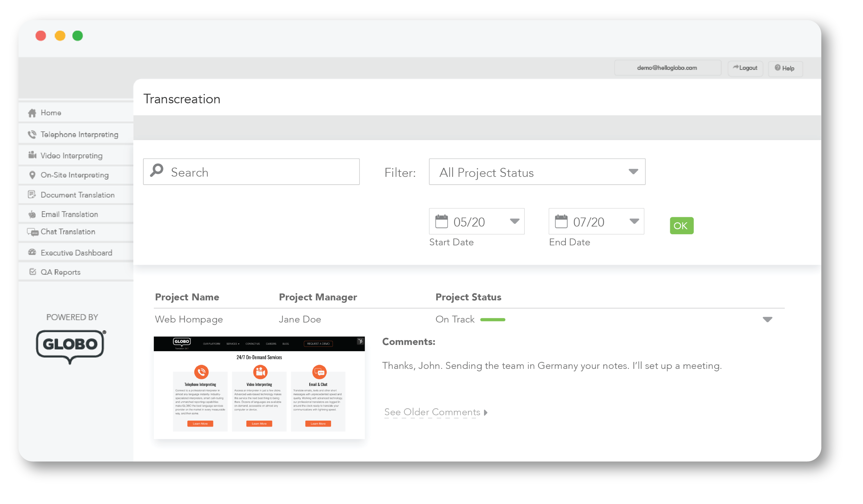Image resolution: width=863 pixels, height=504 pixels.
Task: Click the comment text mentioning Germany
Action: click(552, 366)
